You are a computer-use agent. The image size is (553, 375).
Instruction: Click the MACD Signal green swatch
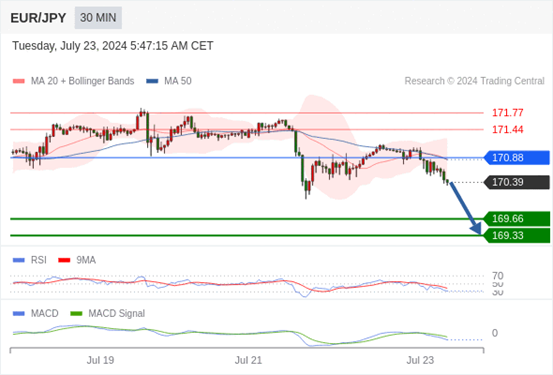tap(76, 314)
